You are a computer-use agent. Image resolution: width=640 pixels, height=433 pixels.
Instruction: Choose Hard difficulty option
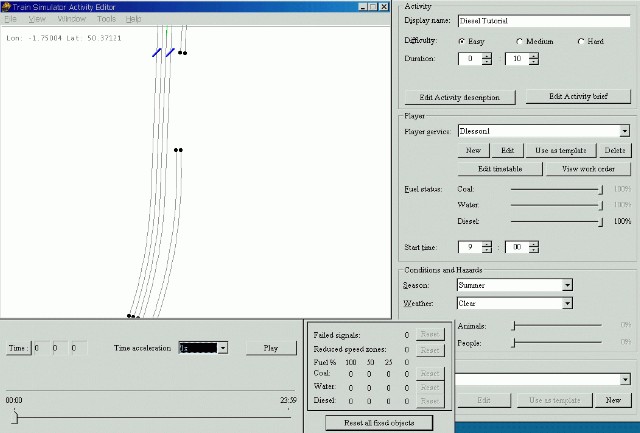(x=581, y=41)
